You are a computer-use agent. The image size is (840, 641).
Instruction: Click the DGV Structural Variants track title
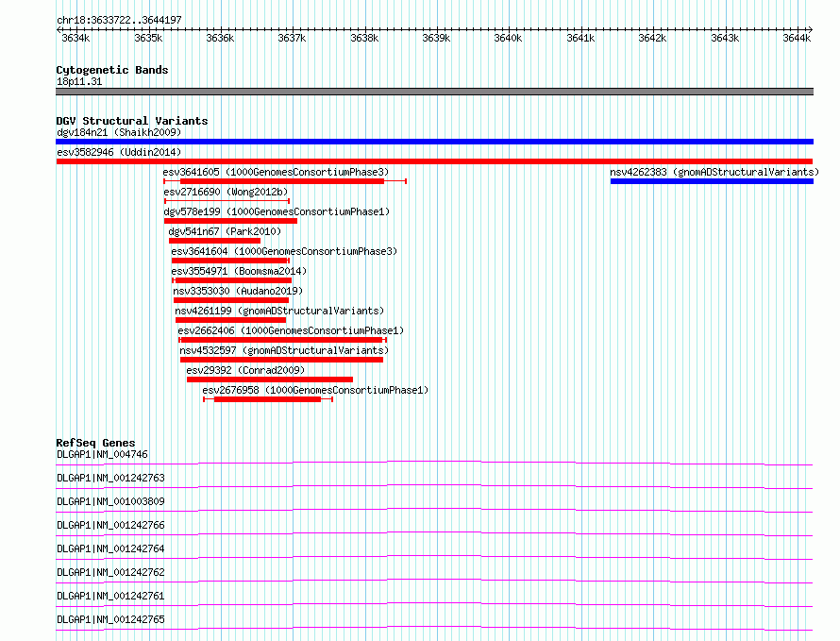pyautogui.click(x=132, y=121)
